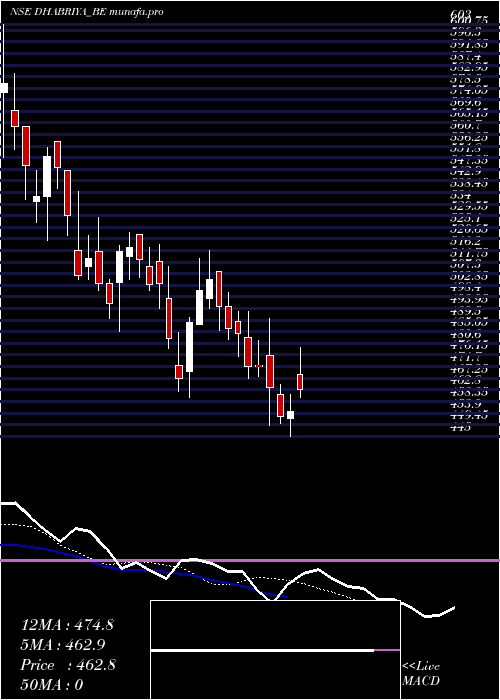Click the 596.3 price axis label

pyautogui.click(x=467, y=33)
